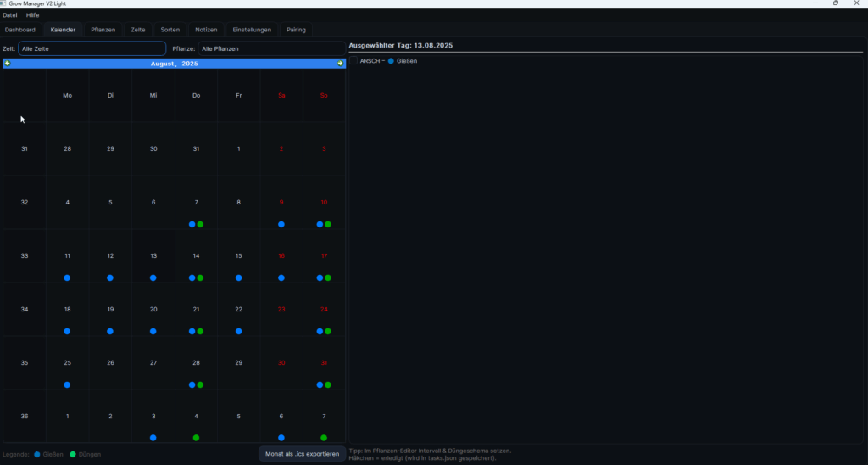The width and height of the screenshot is (868, 465).
Task: Click the green Düngen dot on August 7
Action: [200, 225]
